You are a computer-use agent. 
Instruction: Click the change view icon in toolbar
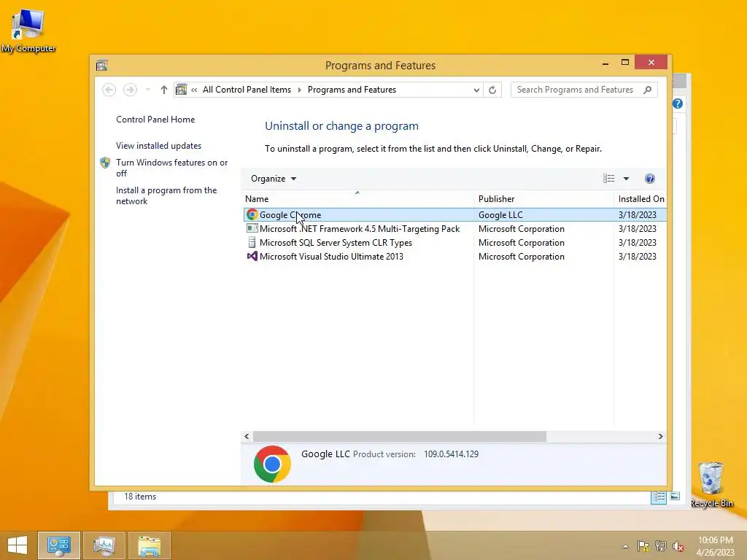point(608,179)
